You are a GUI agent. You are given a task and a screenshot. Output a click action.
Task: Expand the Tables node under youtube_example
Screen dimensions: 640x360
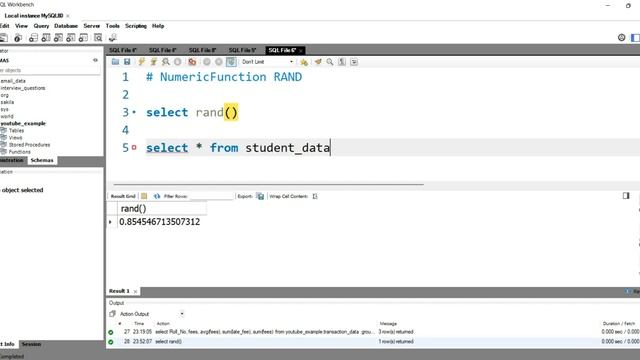pyautogui.click(x=16, y=131)
